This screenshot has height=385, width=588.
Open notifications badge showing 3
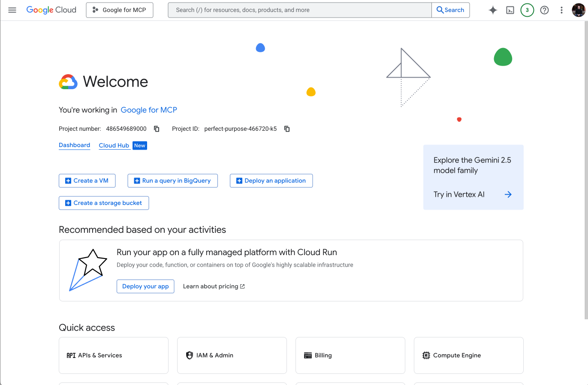527,10
